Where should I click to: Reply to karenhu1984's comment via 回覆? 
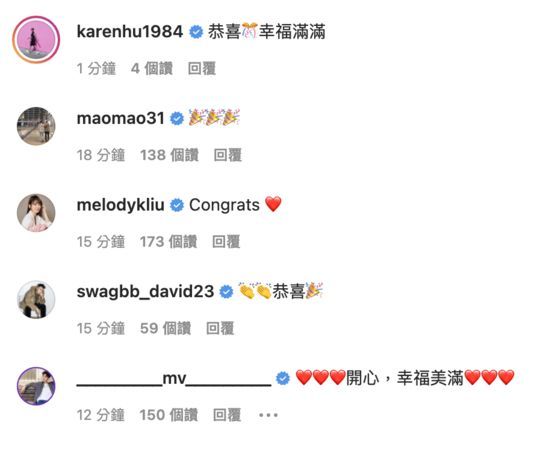pyautogui.click(x=202, y=68)
